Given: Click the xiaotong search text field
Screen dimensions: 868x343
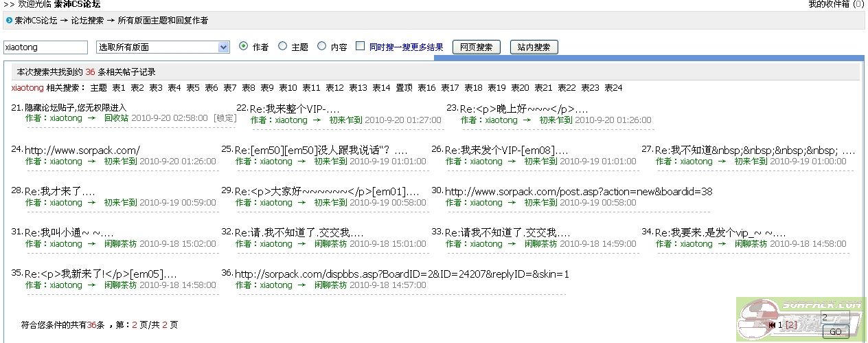Looking at the screenshot, I should point(45,47).
